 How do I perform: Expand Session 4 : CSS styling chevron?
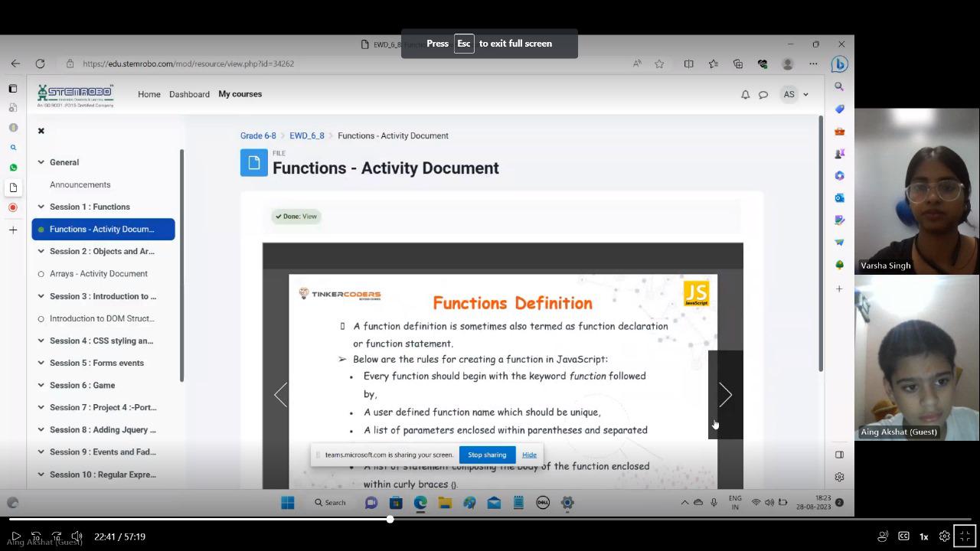tap(41, 341)
